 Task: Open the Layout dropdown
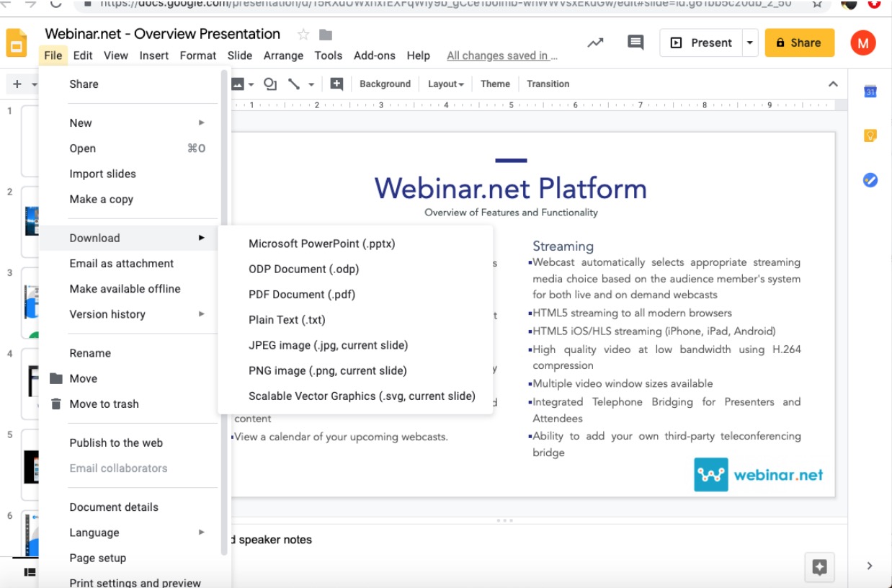click(445, 84)
